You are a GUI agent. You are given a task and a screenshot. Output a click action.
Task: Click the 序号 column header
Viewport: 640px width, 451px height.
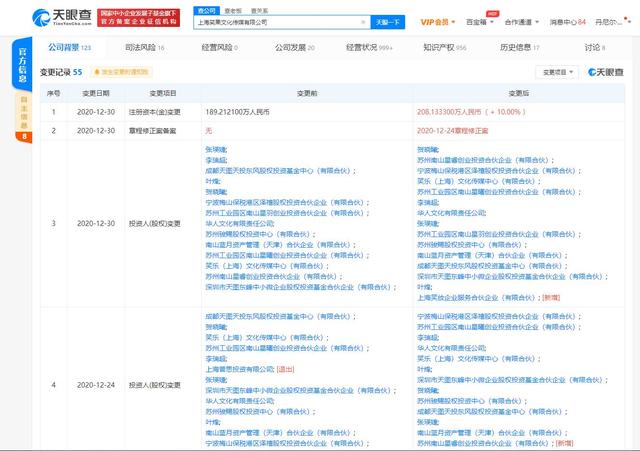tap(53, 93)
